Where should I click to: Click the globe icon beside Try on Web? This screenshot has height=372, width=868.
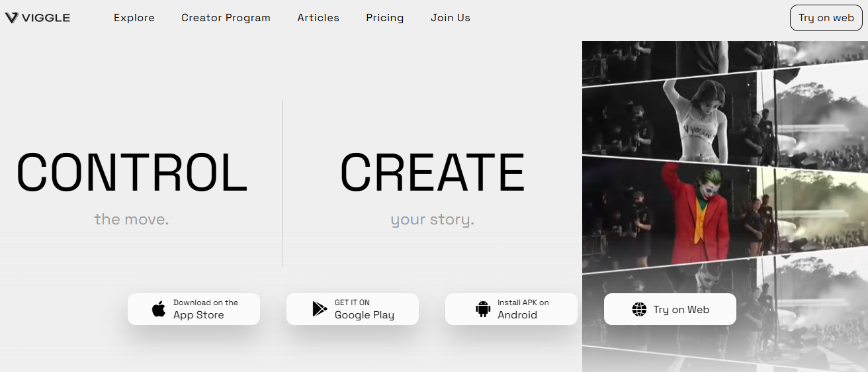pos(639,309)
